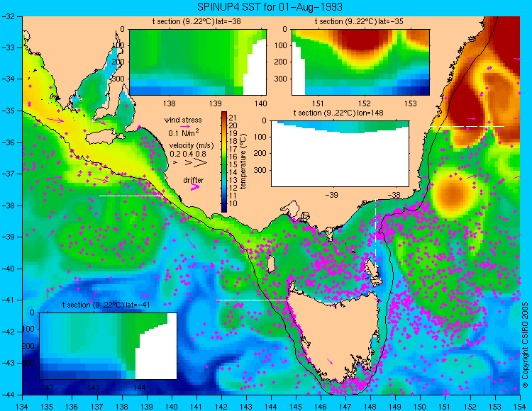Click the '21' tick on the color bar
The image size is (532, 411).
tap(233, 118)
